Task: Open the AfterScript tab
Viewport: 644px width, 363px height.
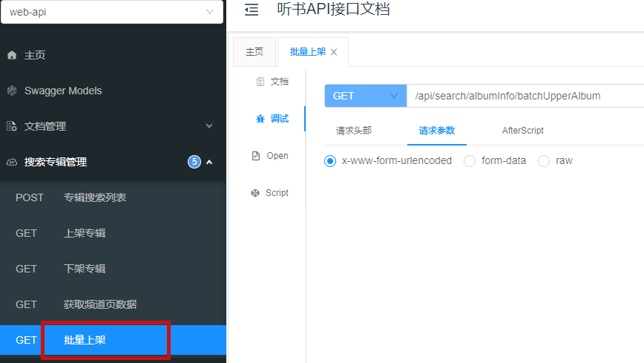Action: coord(522,131)
